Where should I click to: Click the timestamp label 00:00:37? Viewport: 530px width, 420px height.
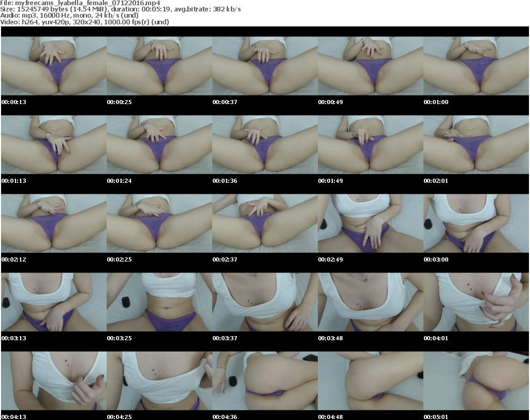tap(225, 102)
